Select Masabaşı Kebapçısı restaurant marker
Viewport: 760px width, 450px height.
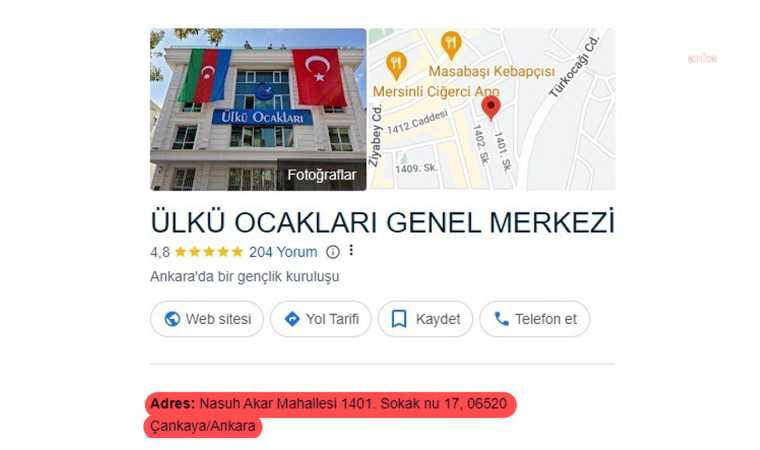[x=451, y=46]
